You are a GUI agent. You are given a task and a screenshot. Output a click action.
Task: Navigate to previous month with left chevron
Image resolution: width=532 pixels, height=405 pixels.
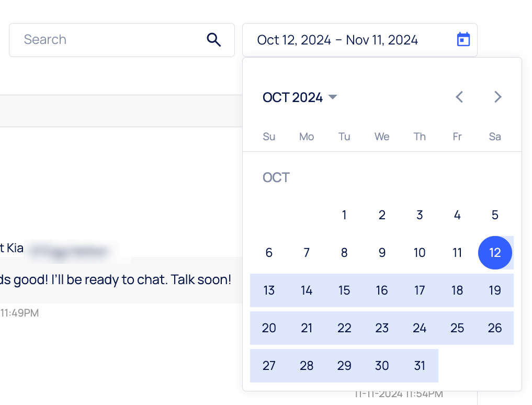coord(459,97)
